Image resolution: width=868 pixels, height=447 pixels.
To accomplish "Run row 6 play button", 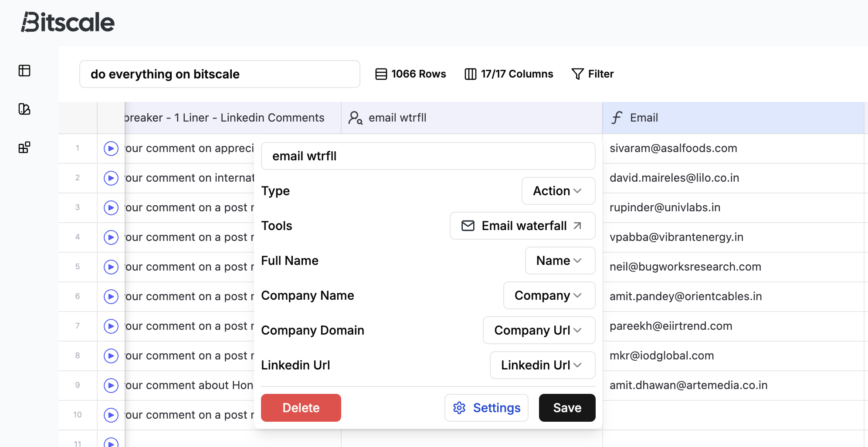I will pos(111,297).
